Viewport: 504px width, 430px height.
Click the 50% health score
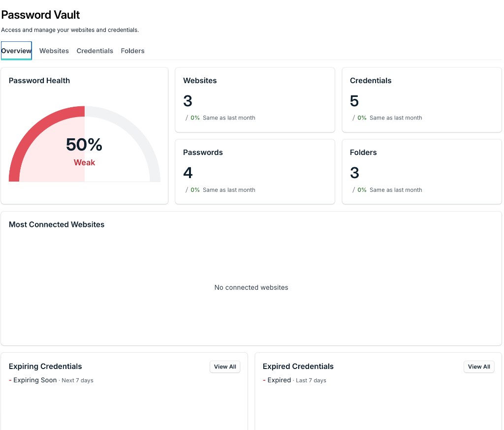click(x=84, y=145)
